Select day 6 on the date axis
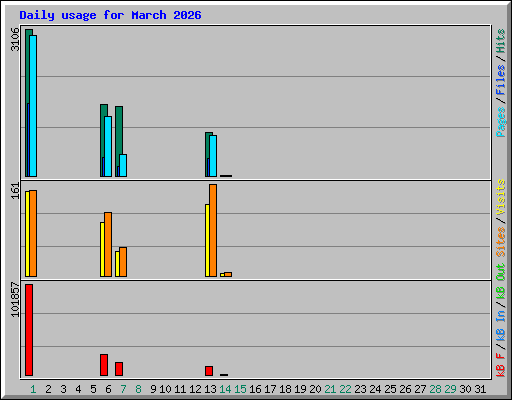The image size is (512, 400). 108,389
